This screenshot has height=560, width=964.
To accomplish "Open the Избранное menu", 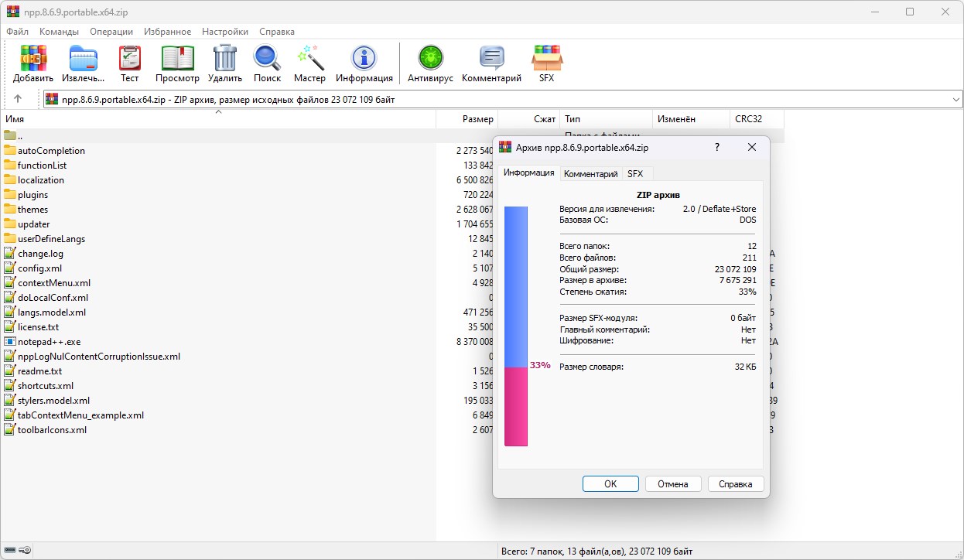I will (x=167, y=32).
